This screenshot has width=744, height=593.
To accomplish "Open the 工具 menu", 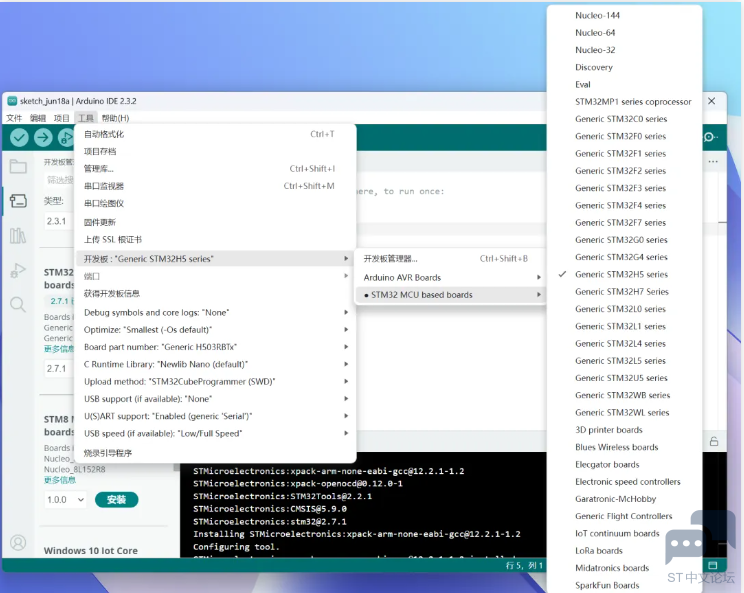I will point(86,118).
